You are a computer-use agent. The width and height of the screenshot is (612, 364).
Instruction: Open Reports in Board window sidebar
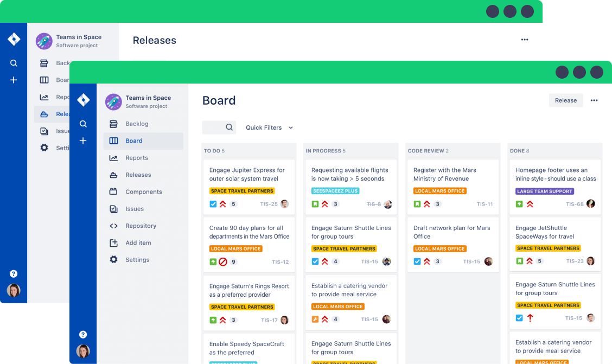(143, 158)
